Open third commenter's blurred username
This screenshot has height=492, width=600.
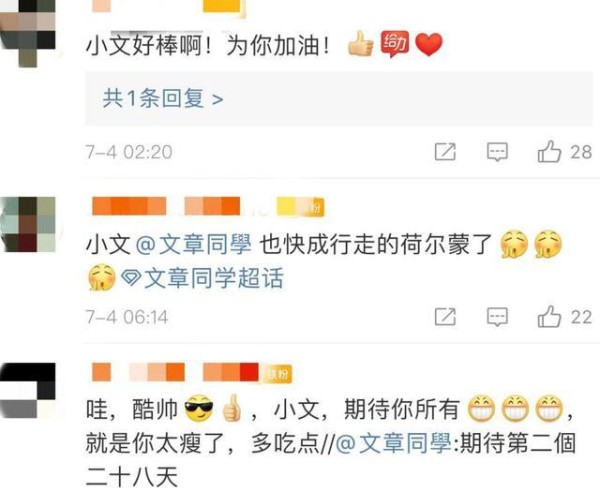pos(175,372)
